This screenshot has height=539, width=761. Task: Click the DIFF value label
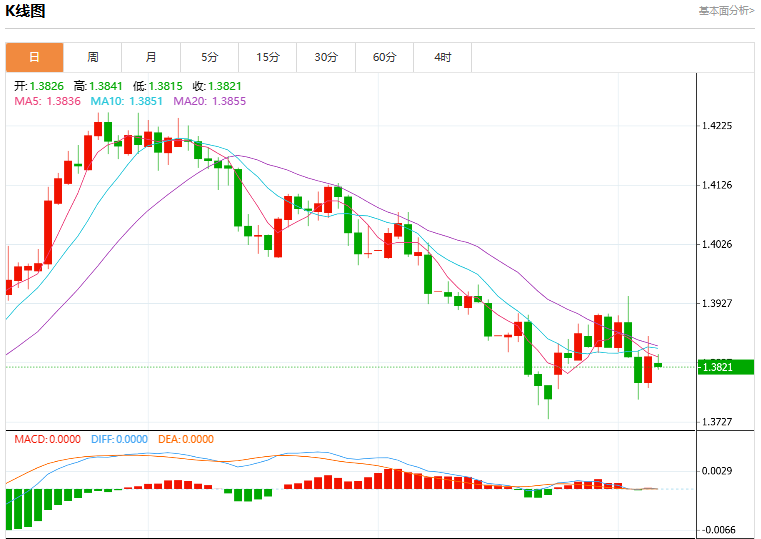pyautogui.click(x=119, y=439)
